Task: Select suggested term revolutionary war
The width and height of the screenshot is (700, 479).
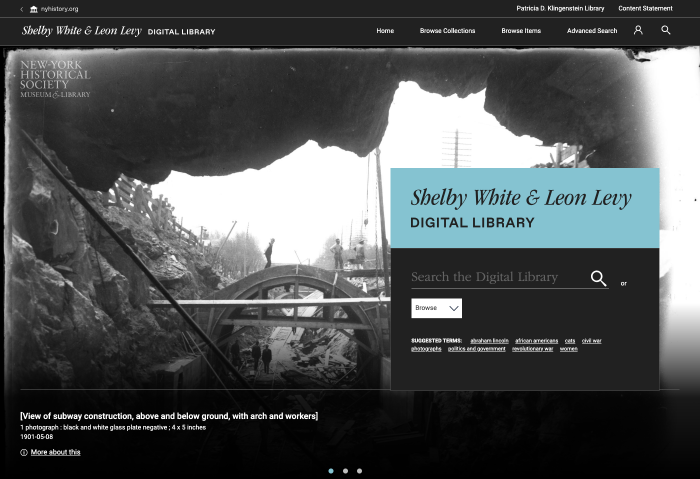Action: pos(533,349)
